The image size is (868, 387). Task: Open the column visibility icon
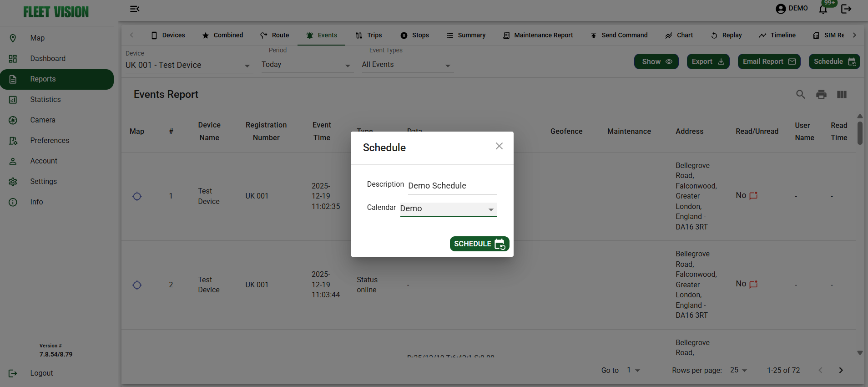pyautogui.click(x=842, y=94)
